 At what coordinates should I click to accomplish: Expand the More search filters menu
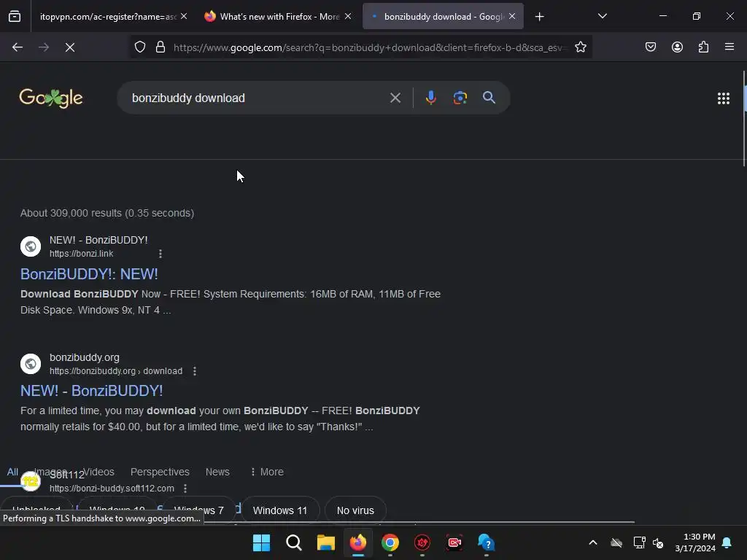click(267, 472)
